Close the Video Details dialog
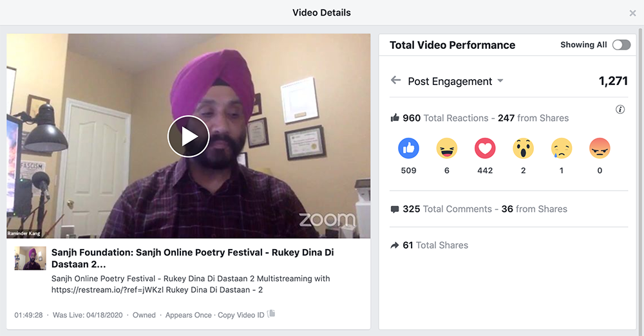The width and height of the screenshot is (644, 336). [x=632, y=13]
